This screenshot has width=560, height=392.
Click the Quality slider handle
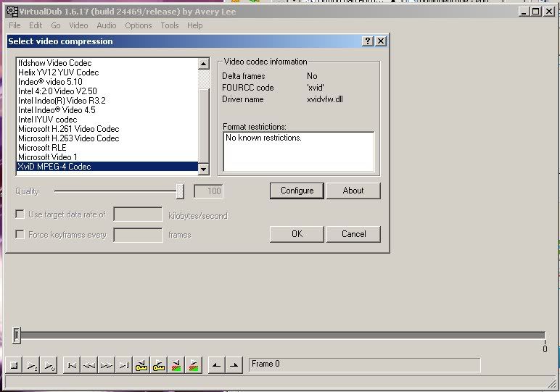[180, 191]
